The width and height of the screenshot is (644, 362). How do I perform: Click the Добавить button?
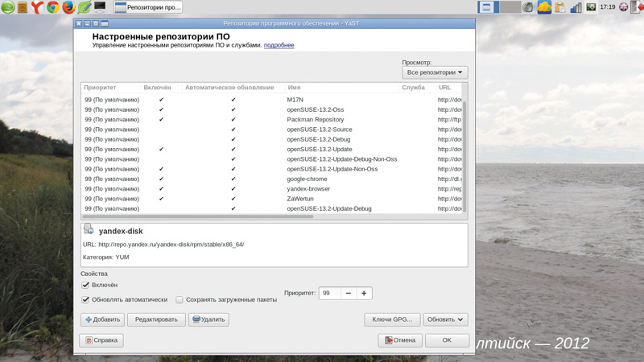pyautogui.click(x=103, y=319)
